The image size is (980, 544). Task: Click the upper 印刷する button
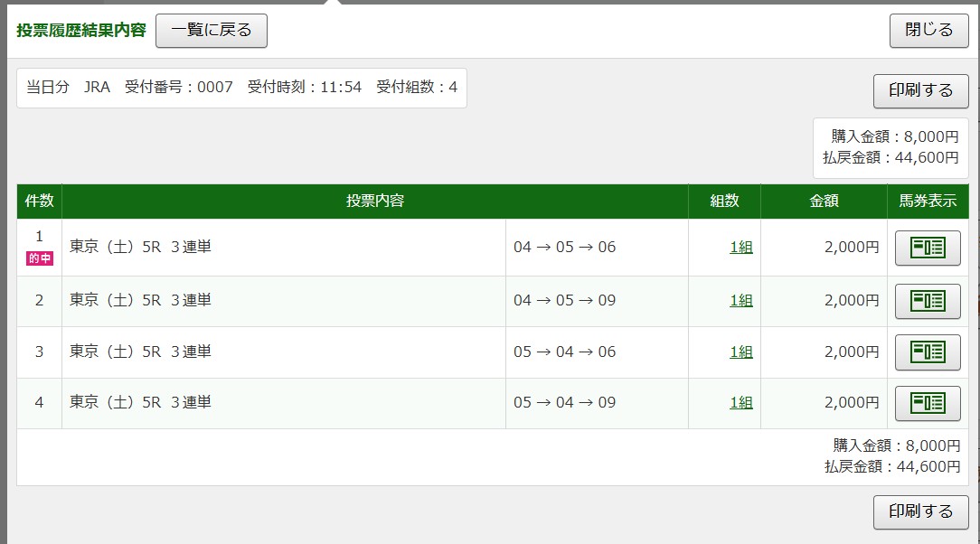point(920,90)
